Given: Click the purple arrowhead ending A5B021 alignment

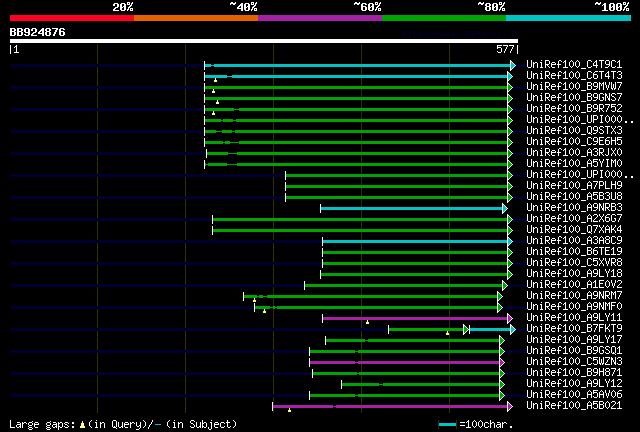Looking at the screenshot, I should (x=510, y=406).
